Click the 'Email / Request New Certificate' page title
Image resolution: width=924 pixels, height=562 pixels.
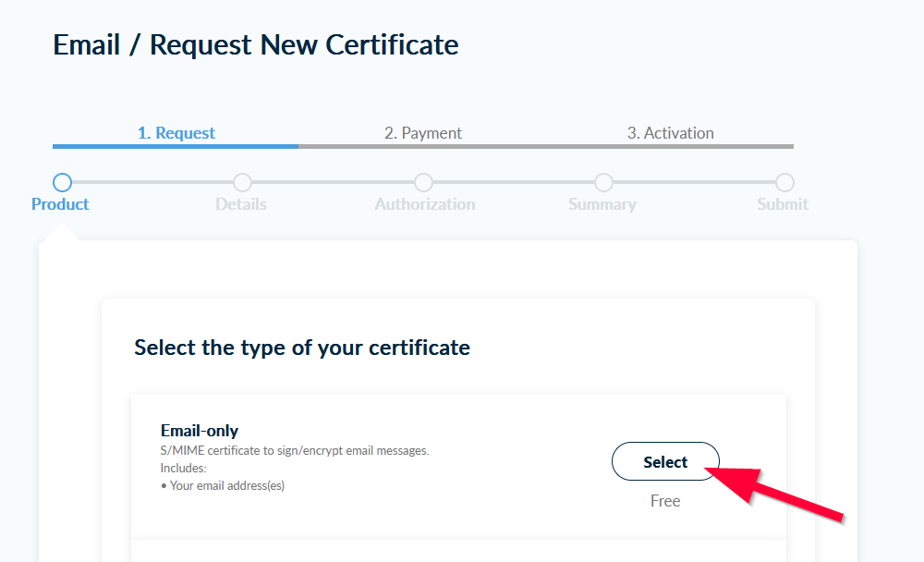point(256,44)
